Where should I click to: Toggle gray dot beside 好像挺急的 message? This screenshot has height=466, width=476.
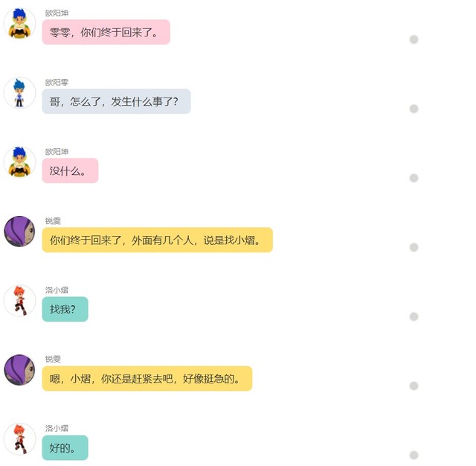tap(414, 386)
